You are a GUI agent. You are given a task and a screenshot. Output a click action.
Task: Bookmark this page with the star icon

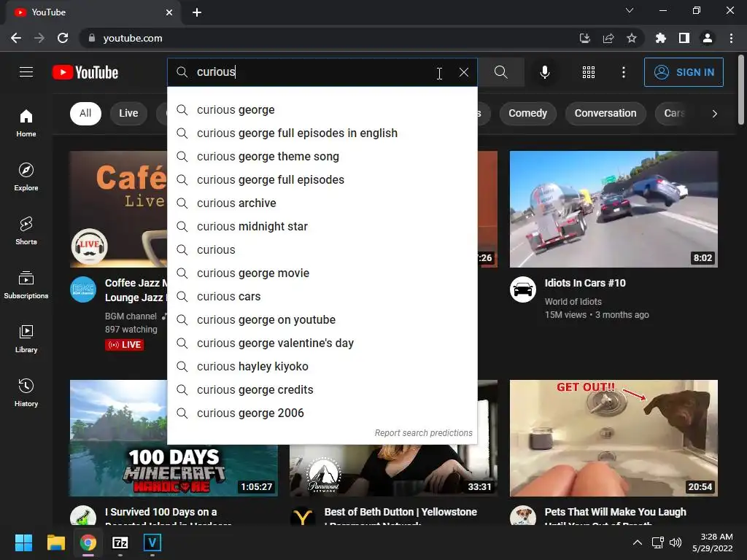point(632,38)
